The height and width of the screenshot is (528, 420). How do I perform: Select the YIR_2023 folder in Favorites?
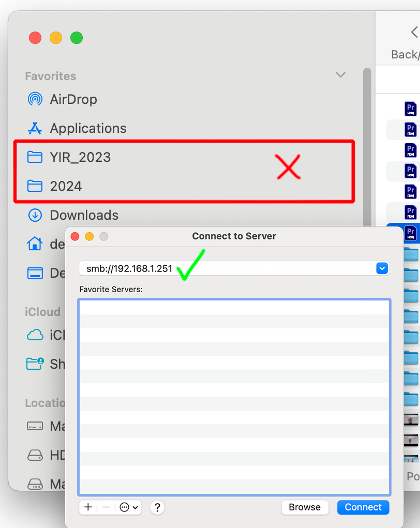pyautogui.click(x=69, y=157)
